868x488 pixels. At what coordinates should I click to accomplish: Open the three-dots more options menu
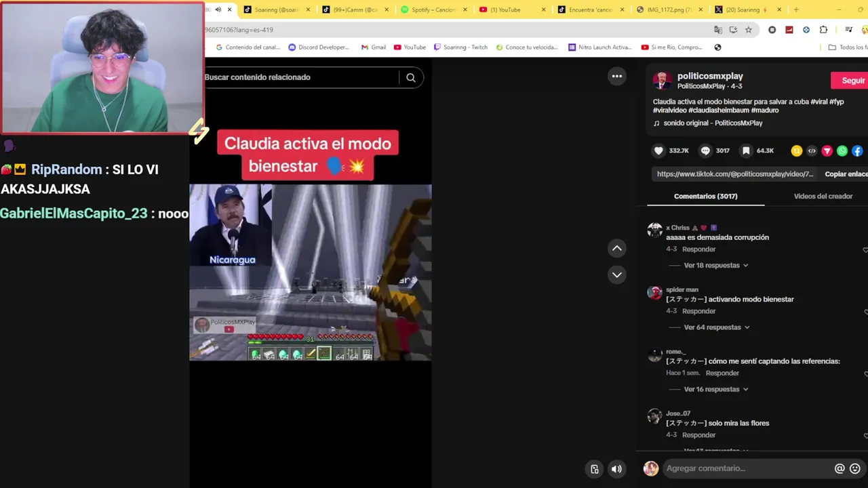tap(617, 76)
